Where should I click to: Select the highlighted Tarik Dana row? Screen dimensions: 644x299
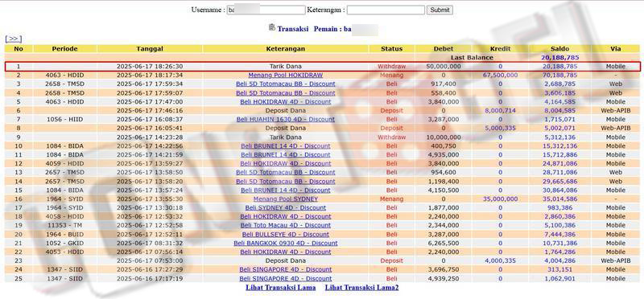(323, 67)
